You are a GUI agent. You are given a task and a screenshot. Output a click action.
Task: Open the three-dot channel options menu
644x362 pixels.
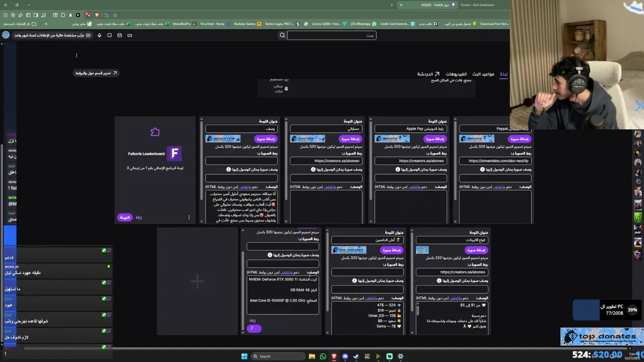(76, 55)
